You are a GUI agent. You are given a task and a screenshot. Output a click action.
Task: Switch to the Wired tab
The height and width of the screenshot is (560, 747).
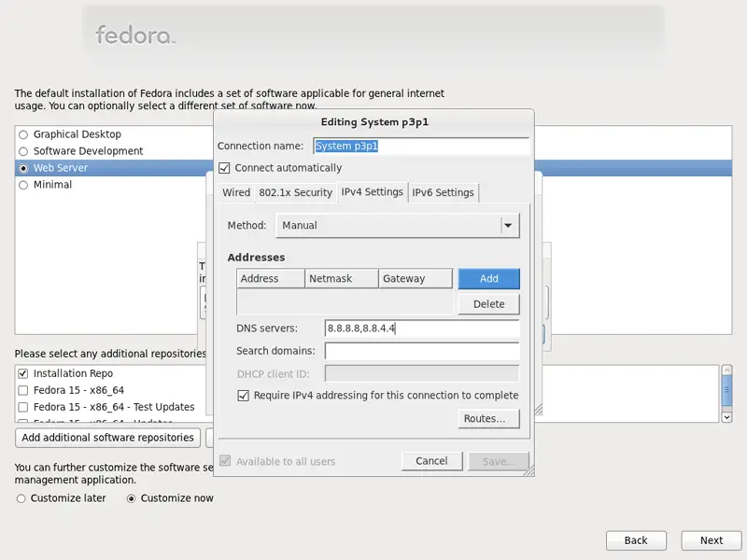click(236, 192)
